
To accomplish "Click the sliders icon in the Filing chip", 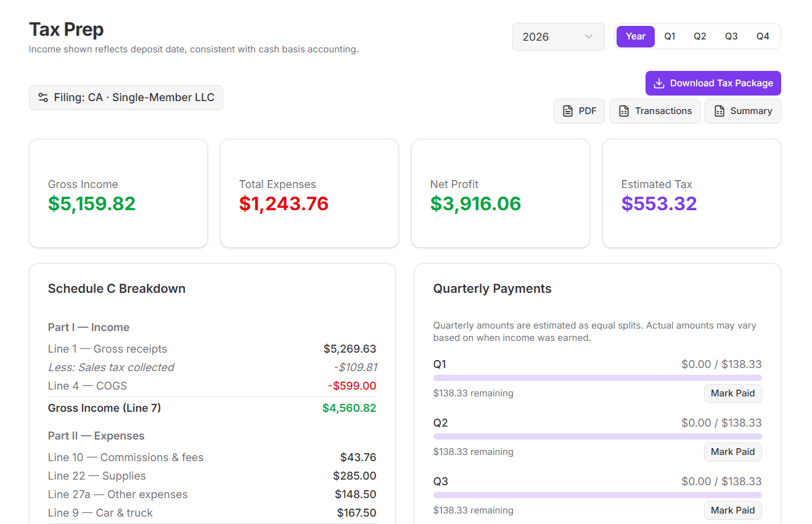I will (43, 97).
